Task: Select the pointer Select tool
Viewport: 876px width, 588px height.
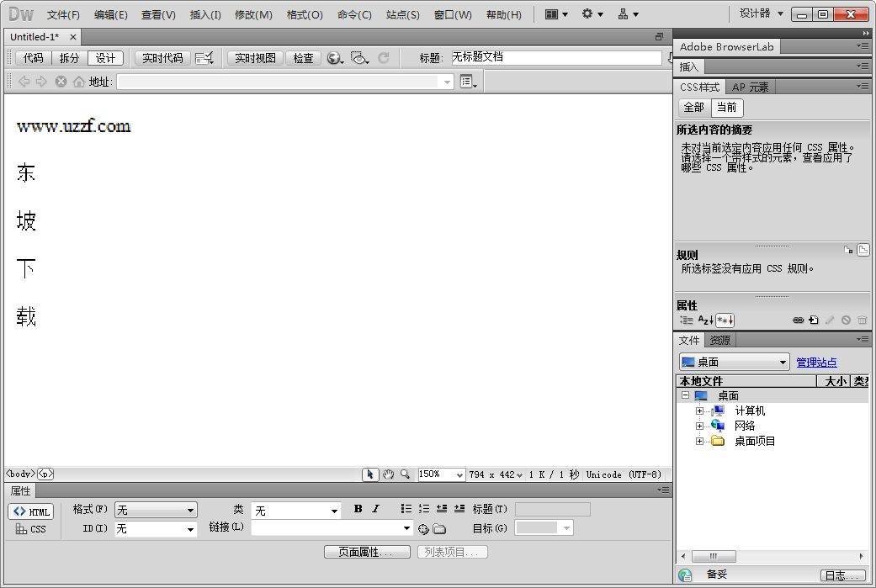Action: pyautogui.click(x=370, y=474)
